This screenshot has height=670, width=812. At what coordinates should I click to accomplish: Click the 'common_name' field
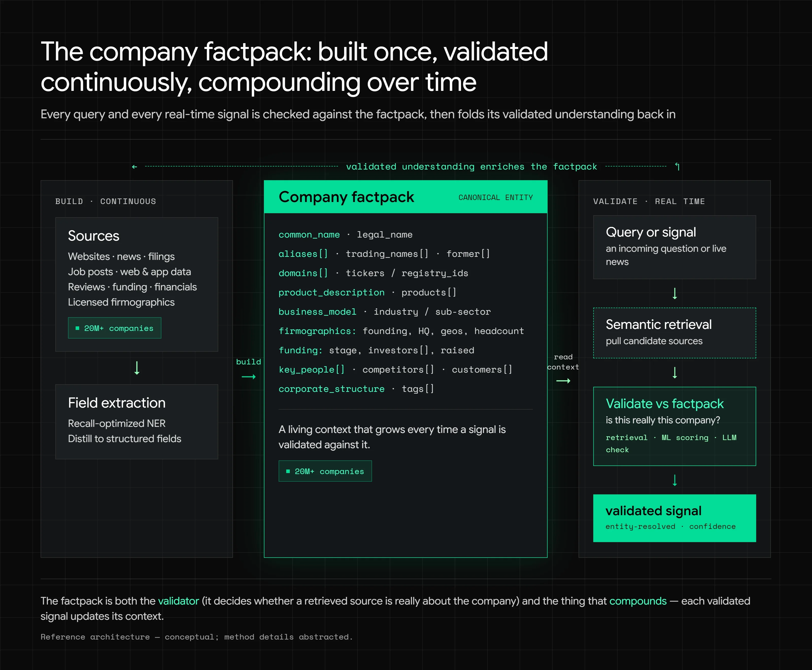tap(309, 235)
